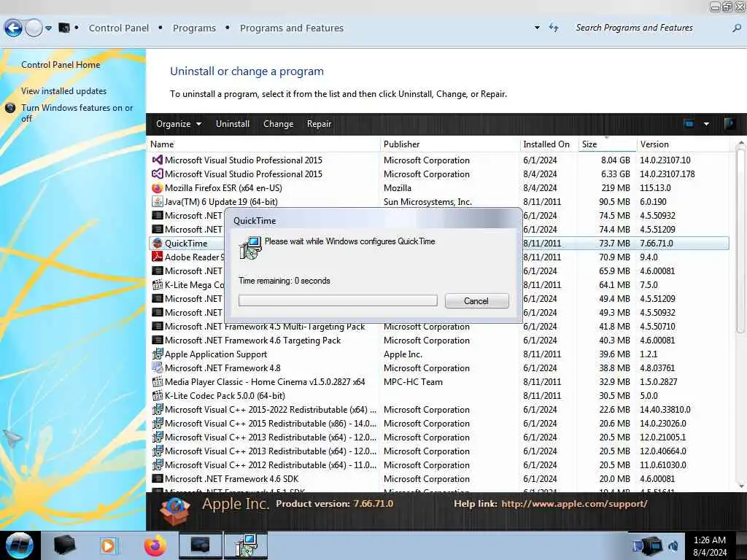The image size is (747, 560).
Task: Open the Organize menu
Action: tap(179, 124)
